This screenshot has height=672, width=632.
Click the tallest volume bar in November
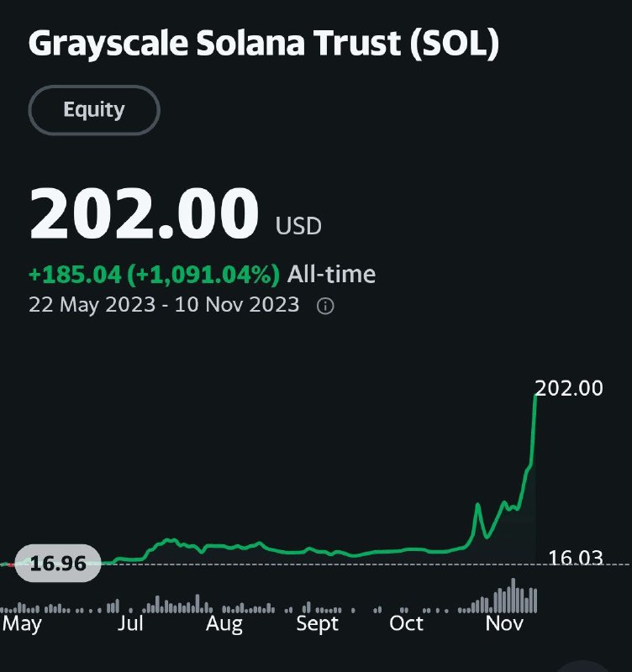(513, 596)
